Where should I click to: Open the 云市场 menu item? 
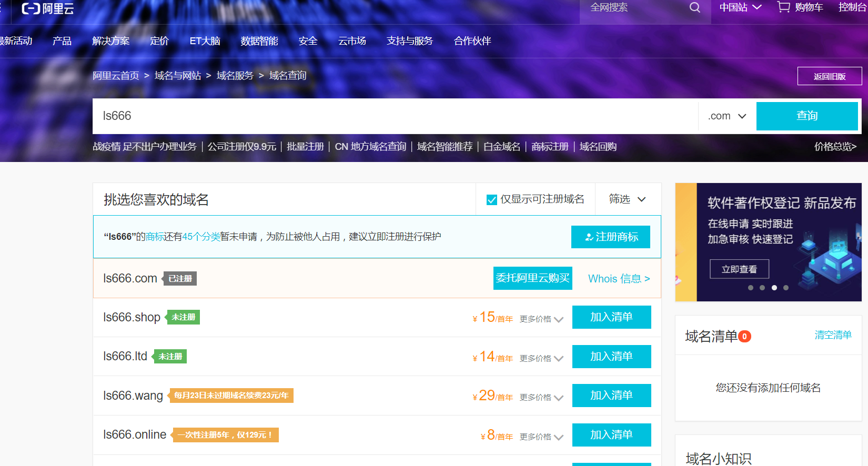click(352, 41)
